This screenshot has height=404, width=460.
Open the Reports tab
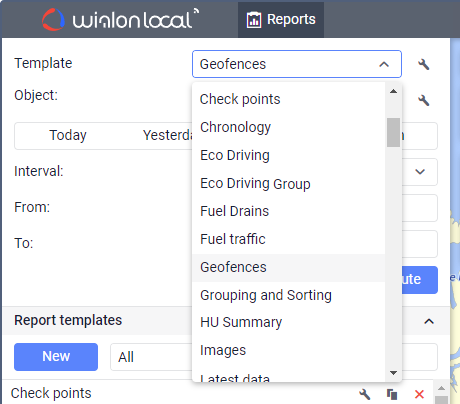[281, 20]
